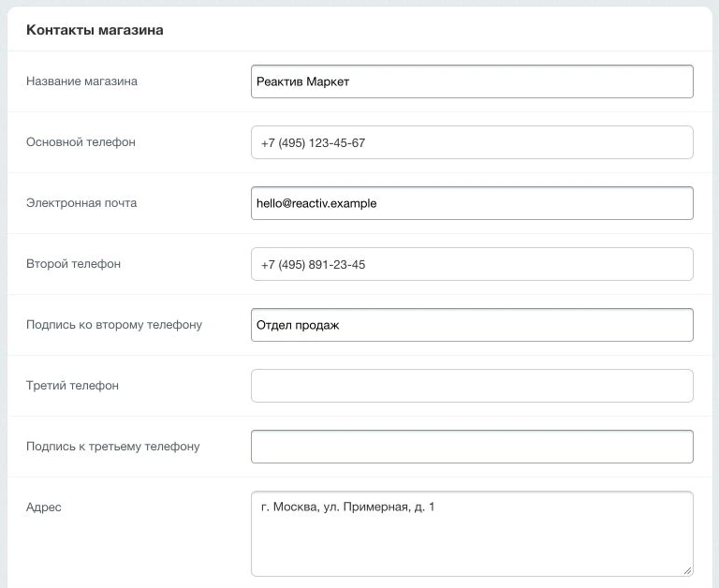The image size is (719, 588).
Task: Click the Адрес label
Action: click(44, 507)
